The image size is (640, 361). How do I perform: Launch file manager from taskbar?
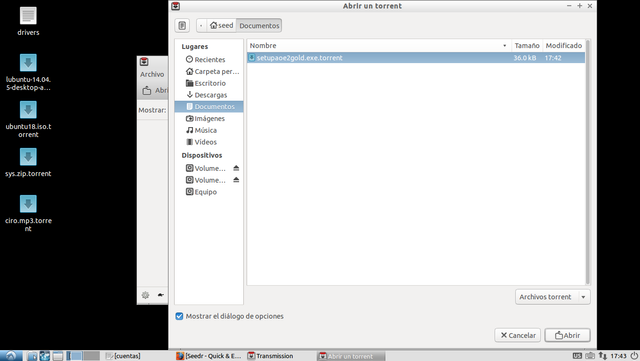[32, 356]
